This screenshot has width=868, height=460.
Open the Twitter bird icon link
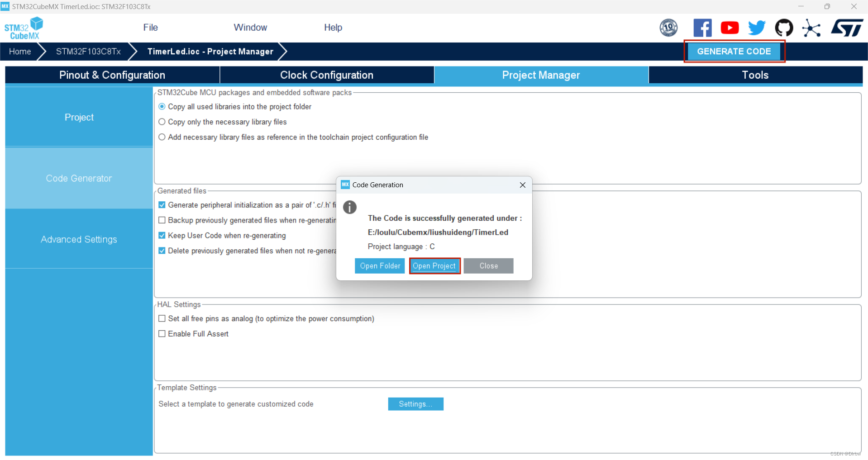click(757, 28)
